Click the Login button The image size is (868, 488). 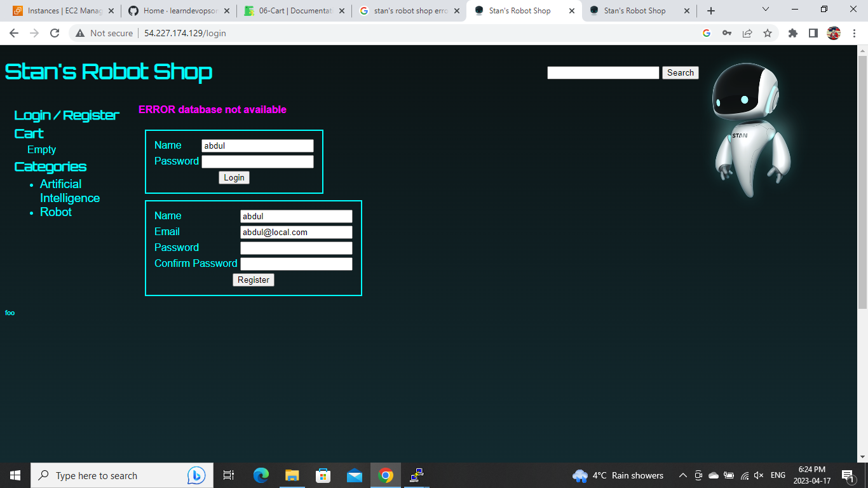click(x=234, y=177)
